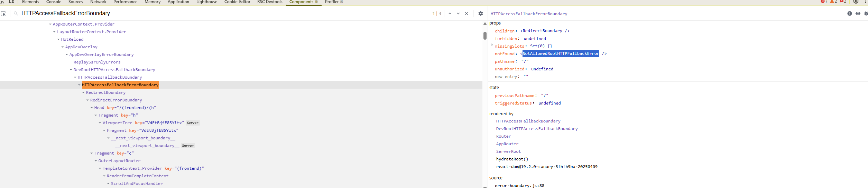Collapse the HotReload tree node
Image resolution: width=868 pixels, height=188 pixels.
58,39
